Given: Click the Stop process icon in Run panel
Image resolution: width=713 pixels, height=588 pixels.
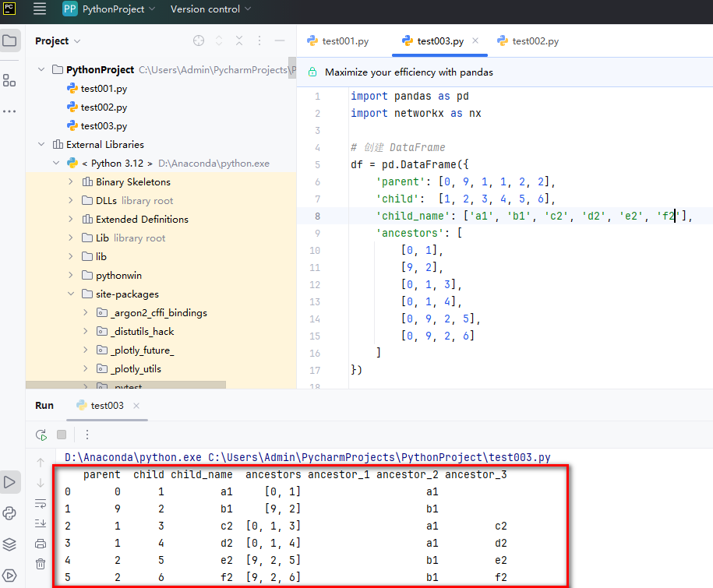Looking at the screenshot, I should pyautogui.click(x=62, y=435).
